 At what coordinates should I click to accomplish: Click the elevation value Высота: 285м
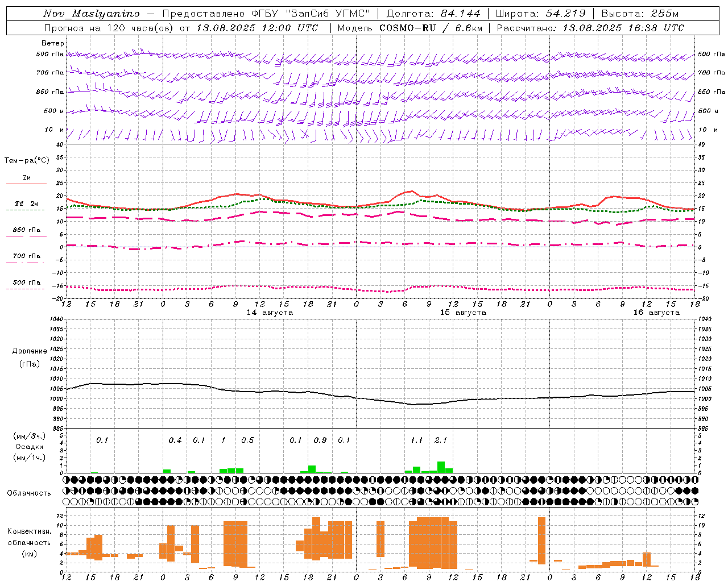[640, 14]
